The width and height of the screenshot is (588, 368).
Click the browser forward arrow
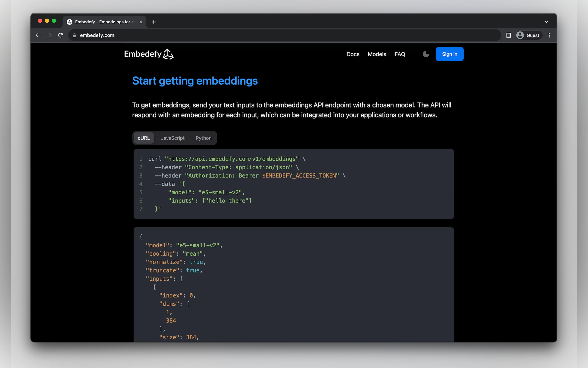pyautogui.click(x=49, y=35)
